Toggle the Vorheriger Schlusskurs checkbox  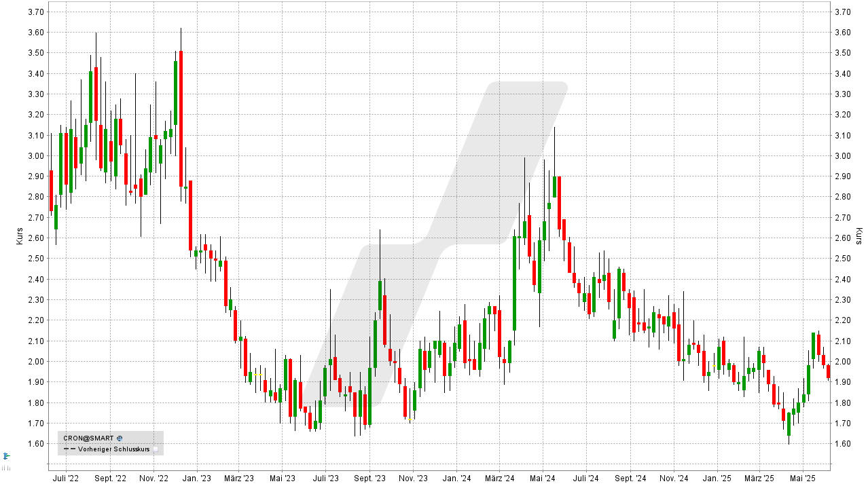point(156,449)
